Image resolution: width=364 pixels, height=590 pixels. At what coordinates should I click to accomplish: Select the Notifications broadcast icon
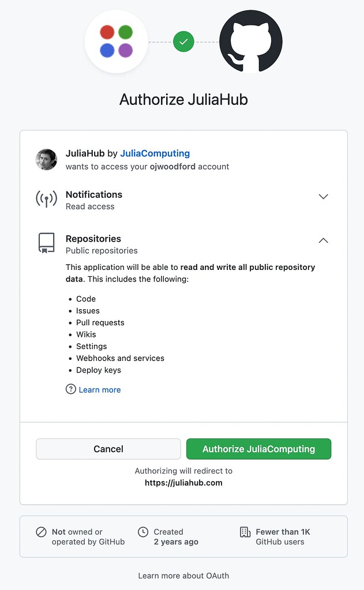click(x=46, y=200)
